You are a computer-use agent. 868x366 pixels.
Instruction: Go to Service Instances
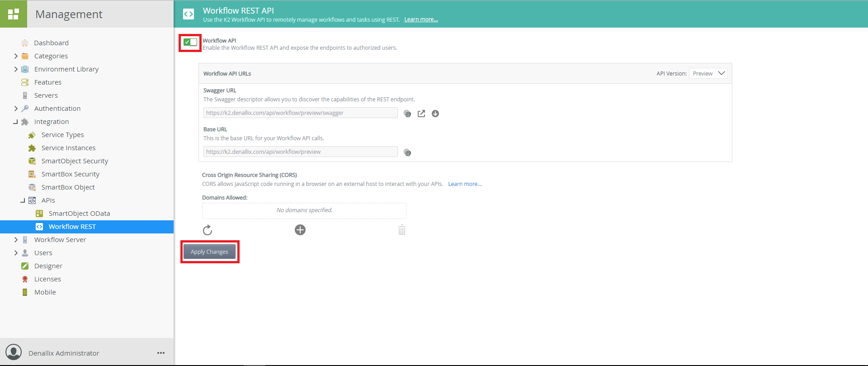[68, 148]
